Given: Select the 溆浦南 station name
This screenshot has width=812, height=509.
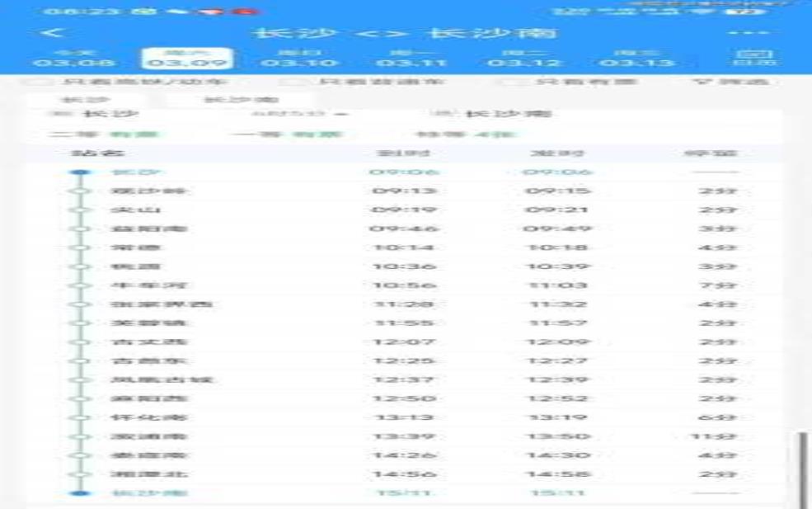Looking at the screenshot, I should click(x=148, y=436).
